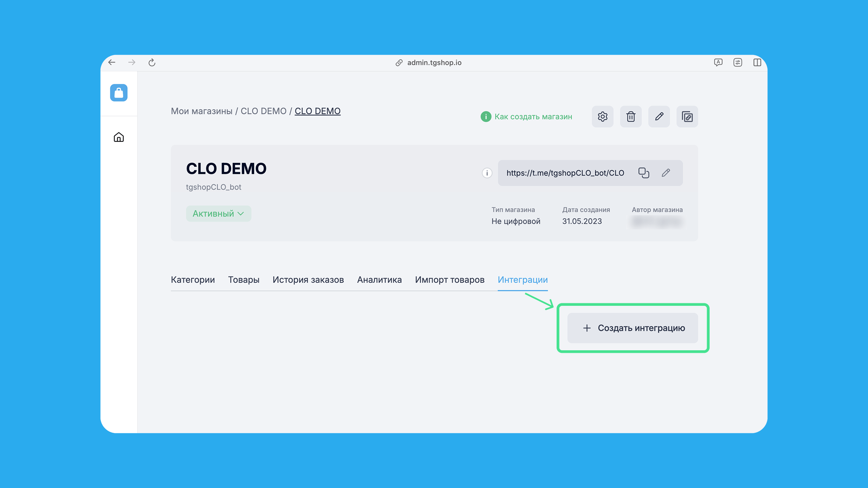Viewport: 868px width, 488px height.
Task: Edit the store link pencil icon
Action: tap(666, 173)
